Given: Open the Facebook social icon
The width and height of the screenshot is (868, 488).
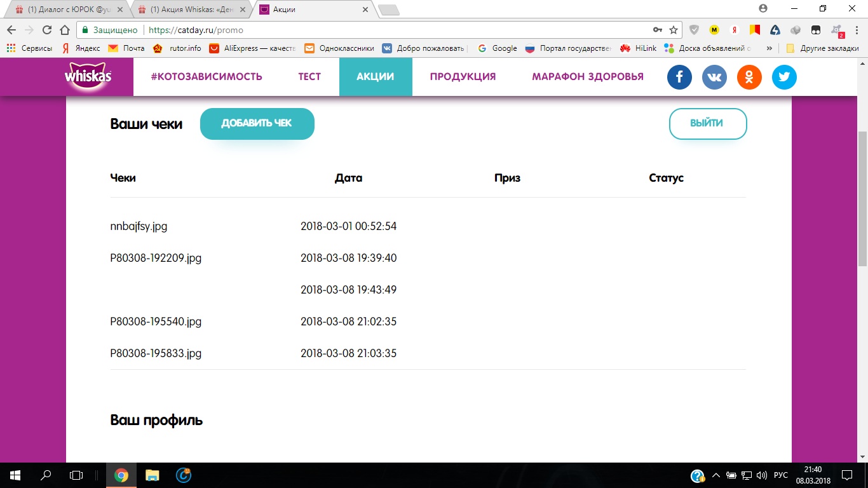Looking at the screenshot, I should (x=679, y=78).
